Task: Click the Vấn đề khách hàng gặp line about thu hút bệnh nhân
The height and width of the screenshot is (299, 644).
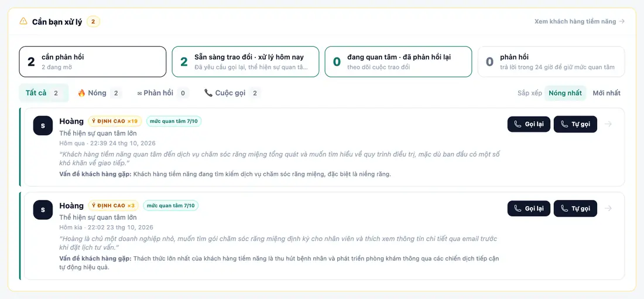Action: tap(279, 263)
